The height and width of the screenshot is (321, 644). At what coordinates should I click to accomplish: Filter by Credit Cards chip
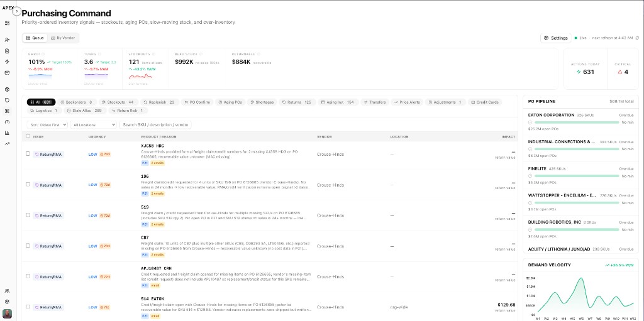click(x=485, y=102)
